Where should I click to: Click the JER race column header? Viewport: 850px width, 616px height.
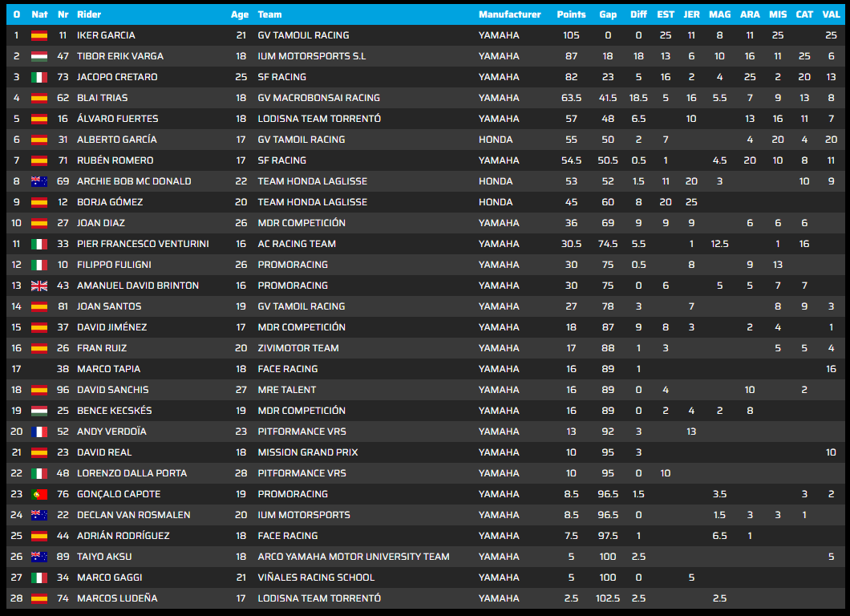pyautogui.click(x=691, y=14)
